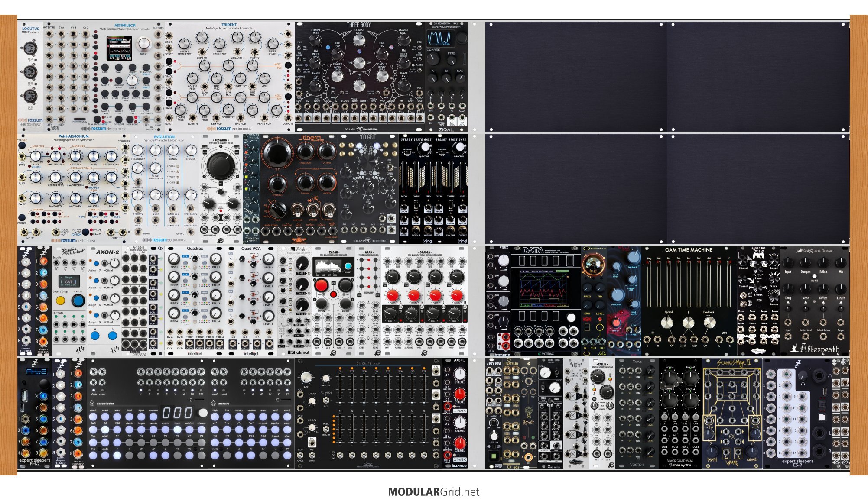
Task: Click the Quadrax FALL 4 knob
Action: [216, 313]
